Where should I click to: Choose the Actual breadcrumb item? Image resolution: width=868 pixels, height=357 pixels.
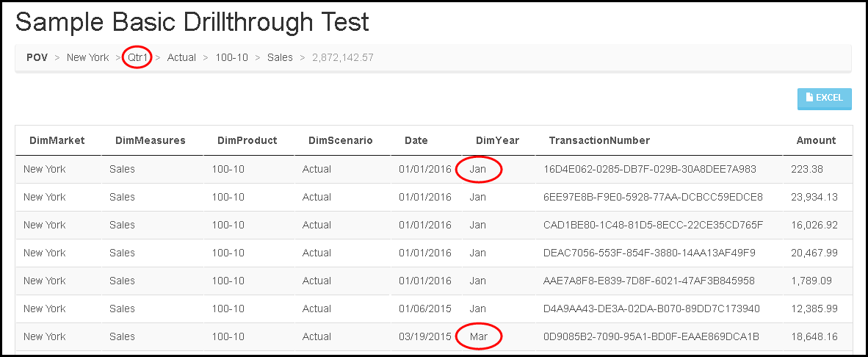coord(181,57)
